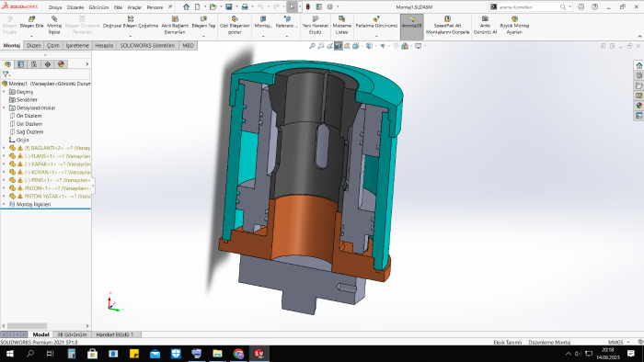Expand Montaj İlişkileri node
The width and height of the screenshot is (644, 362).
[x=4, y=204]
